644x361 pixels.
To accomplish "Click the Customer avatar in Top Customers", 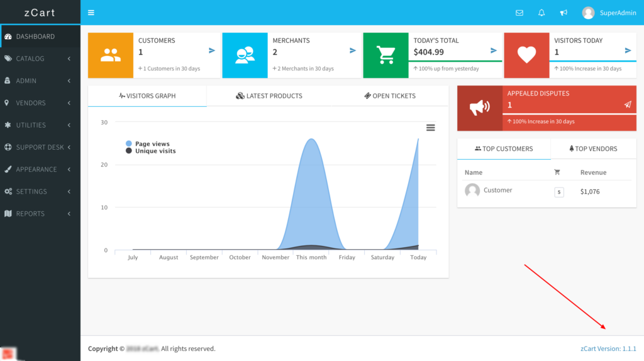I will tap(472, 191).
